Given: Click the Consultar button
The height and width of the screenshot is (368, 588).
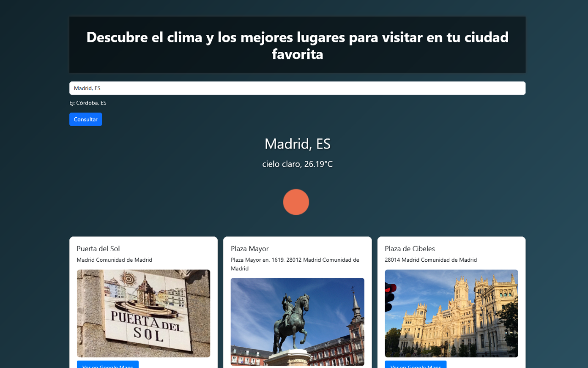Looking at the screenshot, I should point(85,119).
